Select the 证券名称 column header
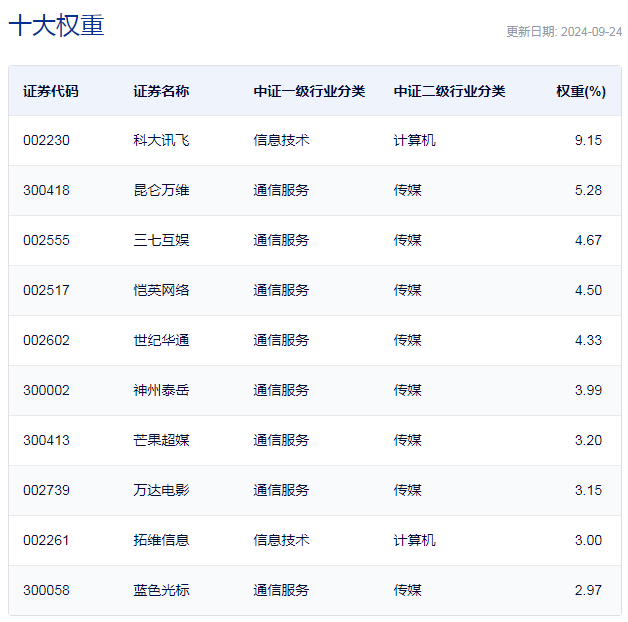Image resolution: width=628 pixels, height=622 pixels. (x=161, y=91)
